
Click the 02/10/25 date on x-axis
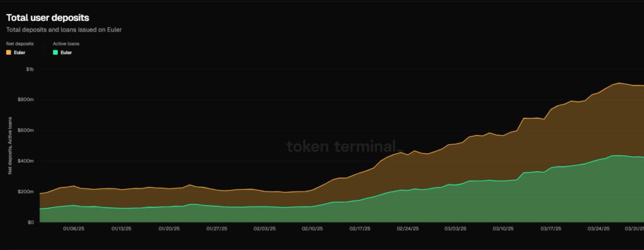pyautogui.click(x=312, y=228)
